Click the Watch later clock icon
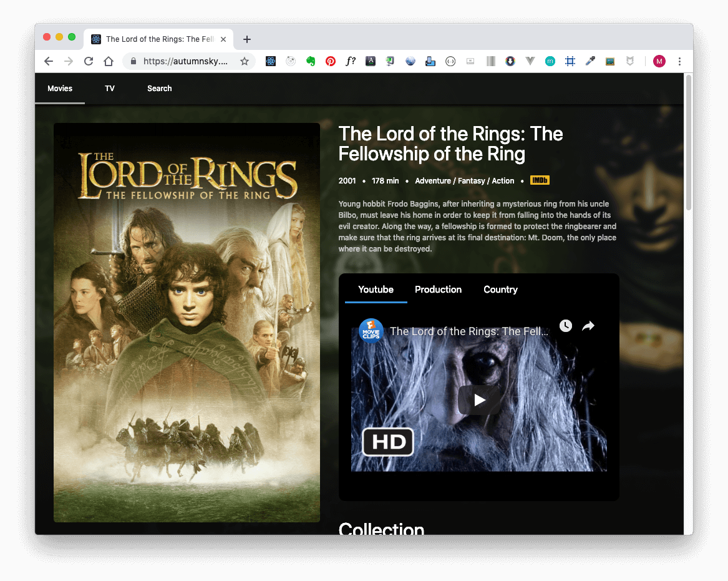Image resolution: width=728 pixels, height=581 pixels. pyautogui.click(x=566, y=326)
